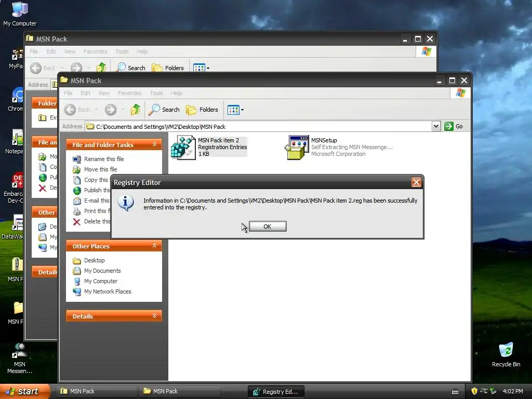Open the address bar dropdown arrow
The height and width of the screenshot is (399, 532).
(436, 126)
